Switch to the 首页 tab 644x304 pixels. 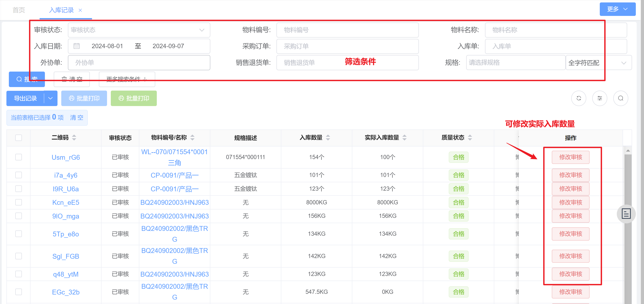pyautogui.click(x=19, y=10)
